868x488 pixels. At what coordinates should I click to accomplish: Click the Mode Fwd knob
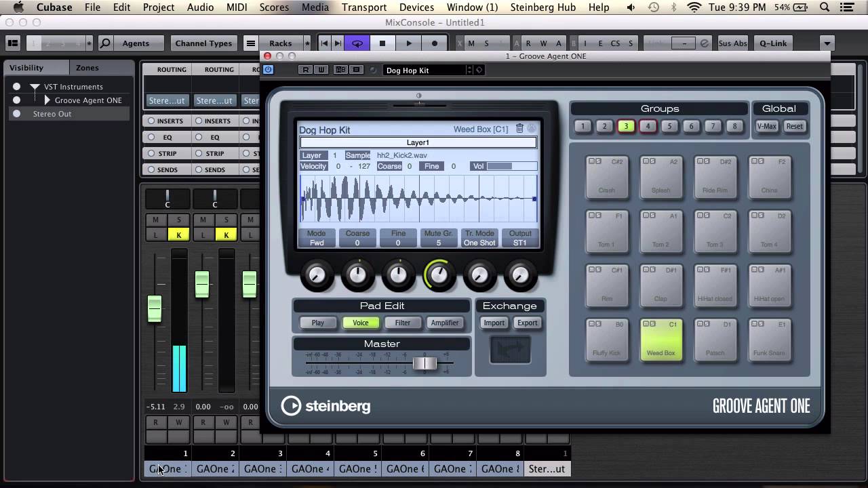pyautogui.click(x=317, y=274)
